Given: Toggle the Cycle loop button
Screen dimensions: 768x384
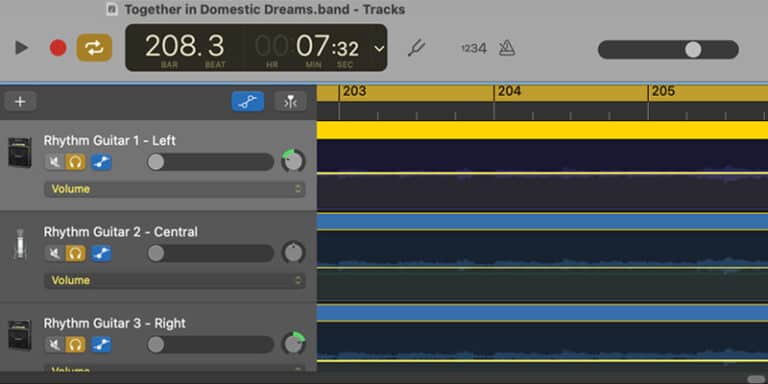Looking at the screenshot, I should pyautogui.click(x=94, y=48).
